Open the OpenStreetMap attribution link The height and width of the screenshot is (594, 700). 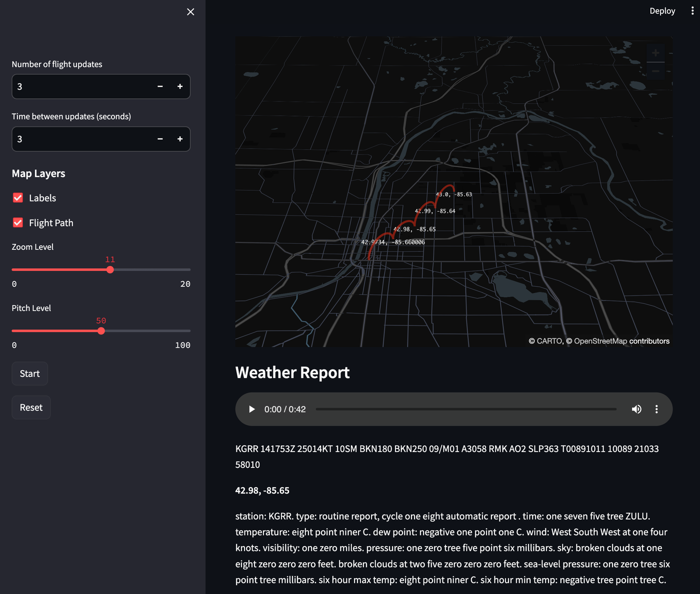[x=601, y=340]
